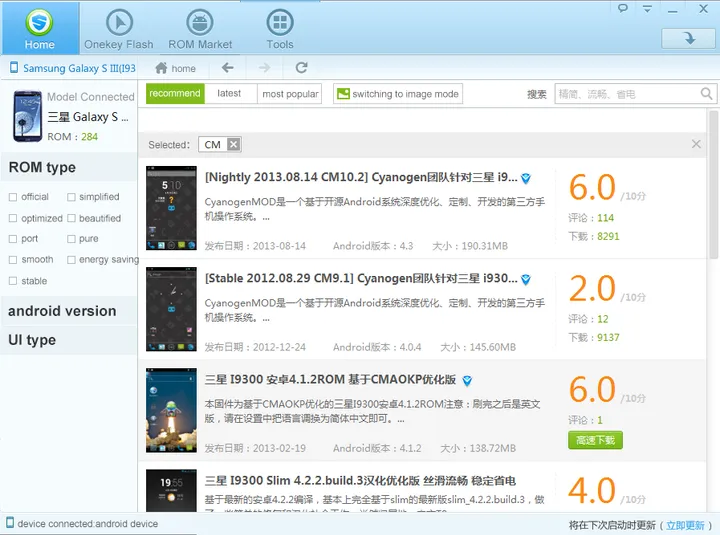Click the green high-speed download button
Image resolution: width=720 pixels, height=535 pixels.
tap(595, 440)
